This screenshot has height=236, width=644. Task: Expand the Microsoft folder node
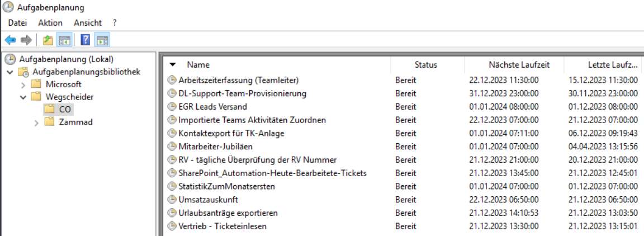23,84
